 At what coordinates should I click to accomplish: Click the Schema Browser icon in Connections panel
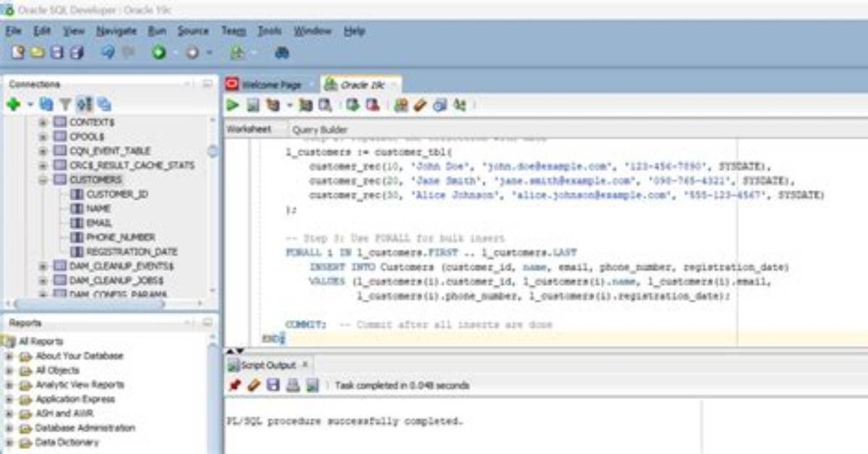click(x=84, y=105)
